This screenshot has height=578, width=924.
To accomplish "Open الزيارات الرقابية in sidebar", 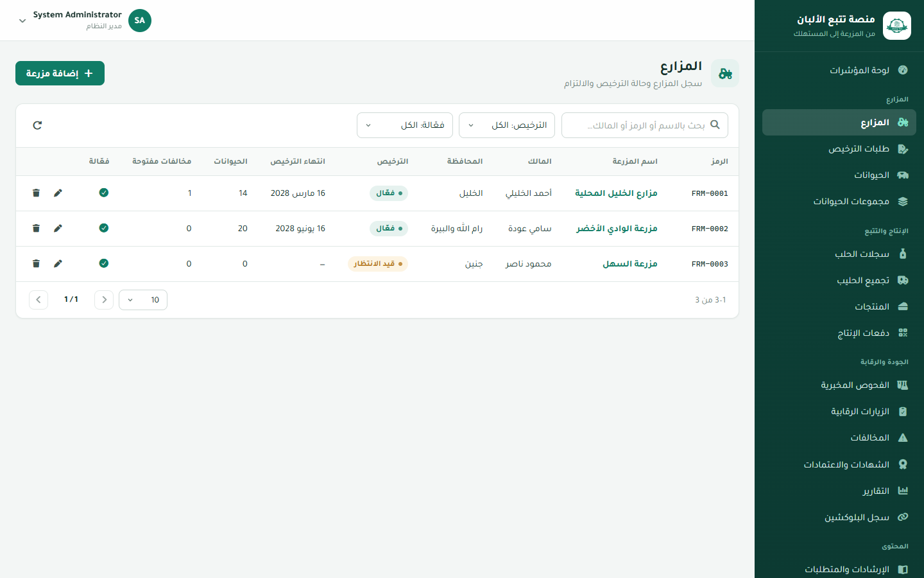I will 839,412.
